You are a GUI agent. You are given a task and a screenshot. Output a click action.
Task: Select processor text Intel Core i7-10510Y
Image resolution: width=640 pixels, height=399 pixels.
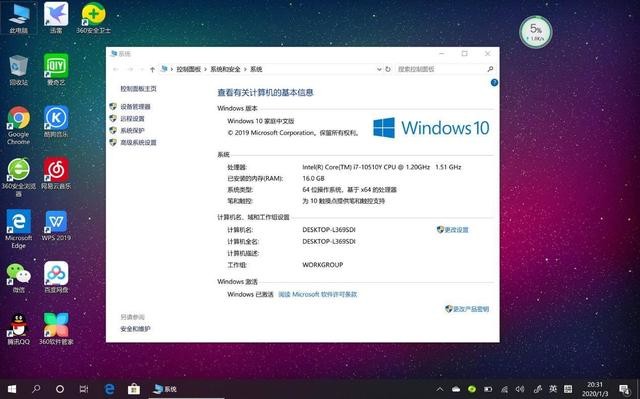(x=382, y=167)
